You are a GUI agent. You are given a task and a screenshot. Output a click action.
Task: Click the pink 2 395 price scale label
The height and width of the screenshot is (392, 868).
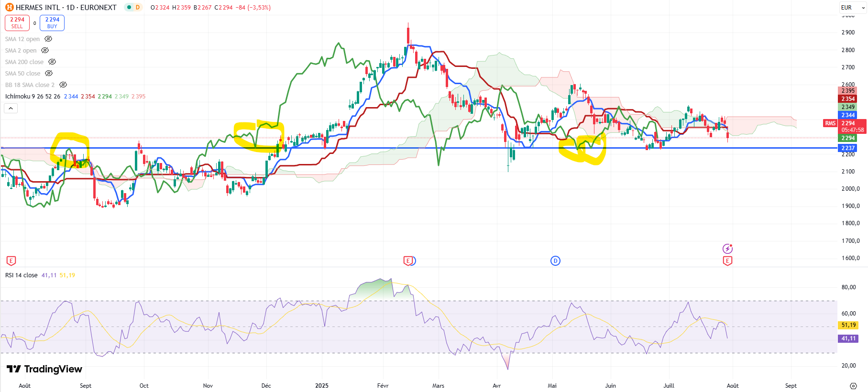click(x=848, y=91)
